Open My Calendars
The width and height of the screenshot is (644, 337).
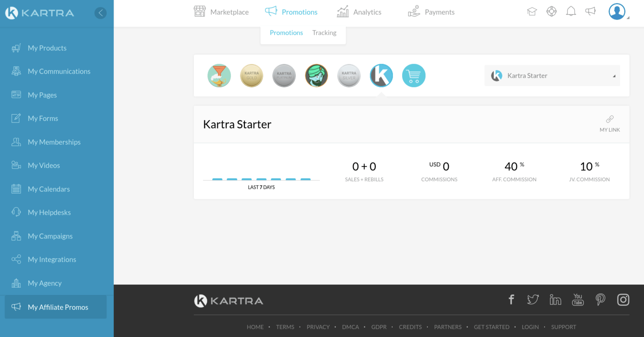[49, 189]
